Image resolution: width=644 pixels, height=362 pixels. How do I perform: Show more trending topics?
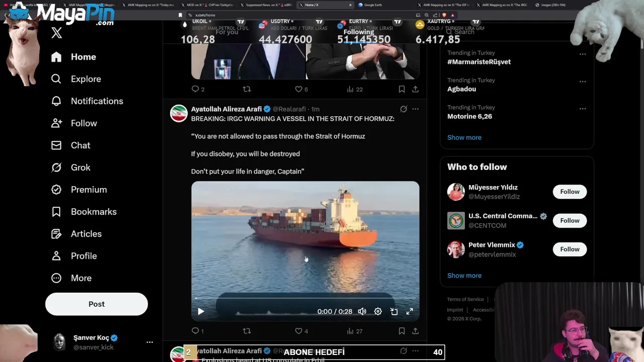point(464,137)
